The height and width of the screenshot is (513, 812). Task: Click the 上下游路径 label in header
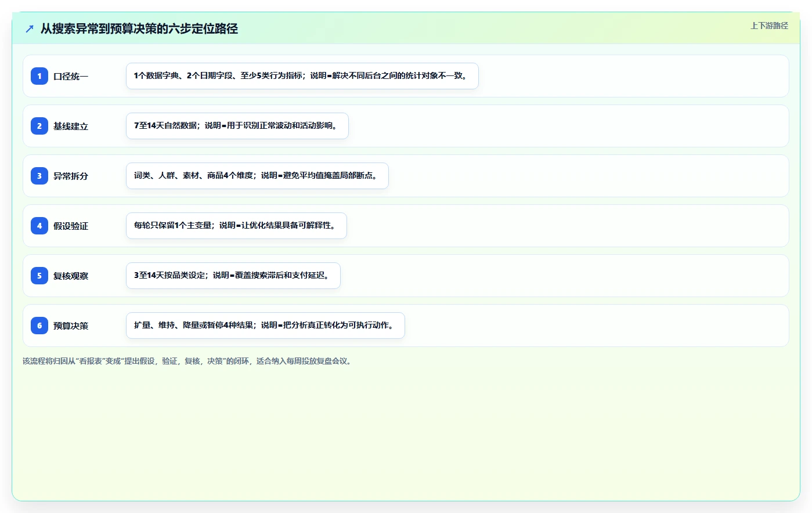[x=769, y=26]
